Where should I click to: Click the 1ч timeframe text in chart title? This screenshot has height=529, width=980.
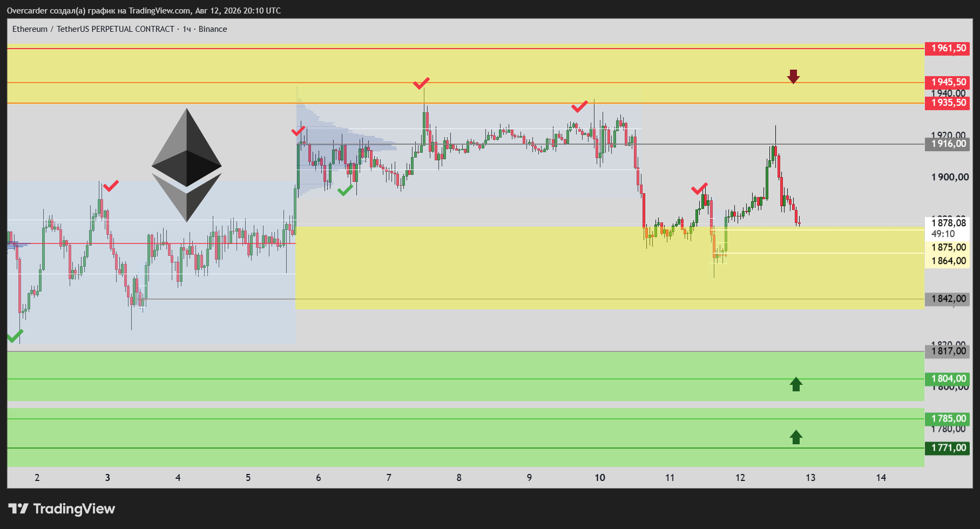(x=187, y=29)
